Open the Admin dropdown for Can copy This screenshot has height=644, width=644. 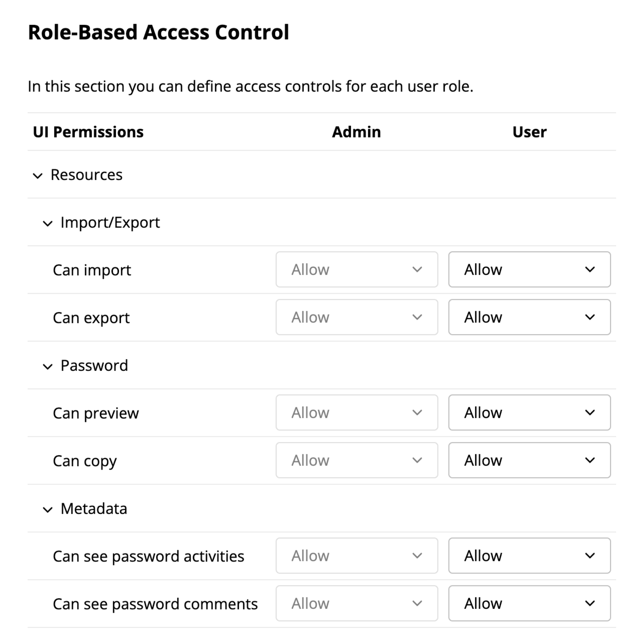click(357, 460)
